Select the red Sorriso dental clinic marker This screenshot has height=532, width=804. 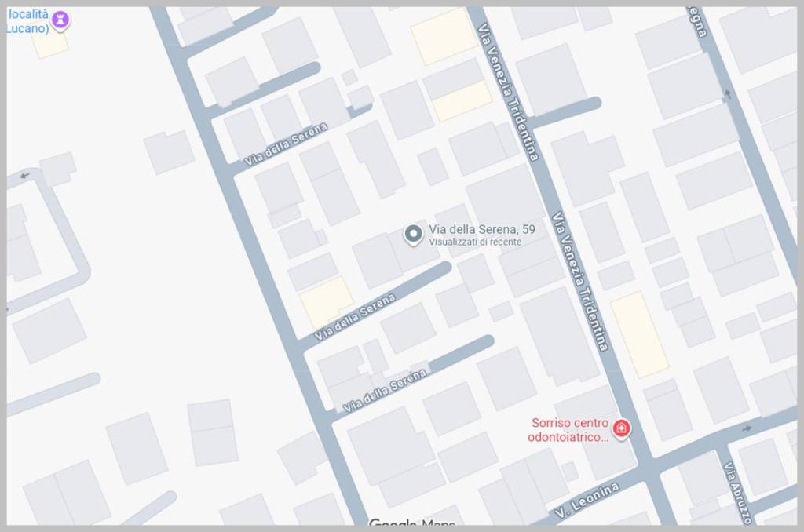pyautogui.click(x=622, y=428)
